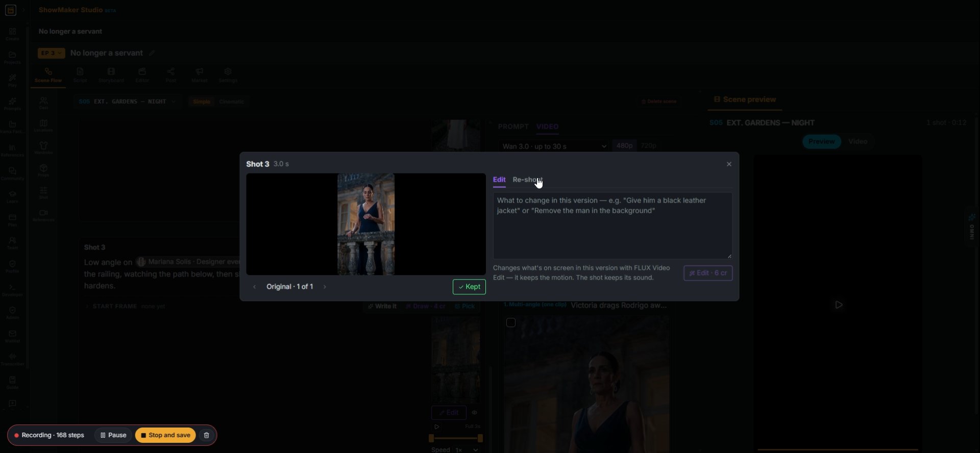Open the EP 3 episode dropdown
Screen dimensions: 980x453
click(x=52, y=53)
